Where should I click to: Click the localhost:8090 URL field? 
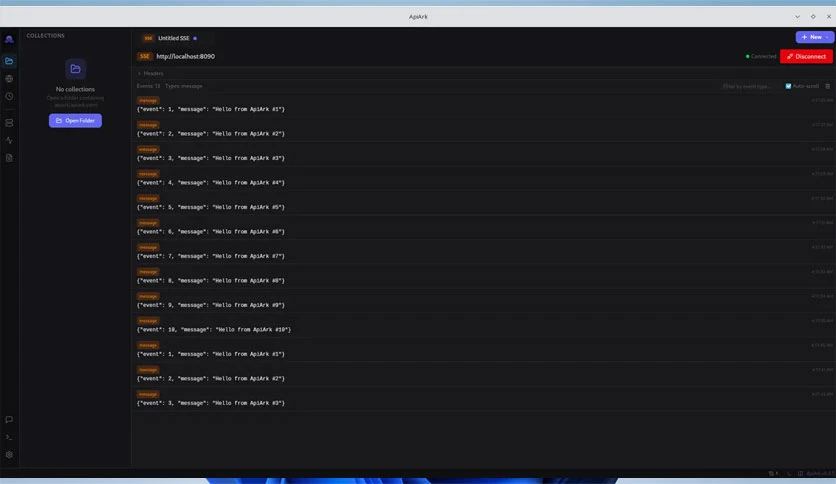click(x=448, y=56)
